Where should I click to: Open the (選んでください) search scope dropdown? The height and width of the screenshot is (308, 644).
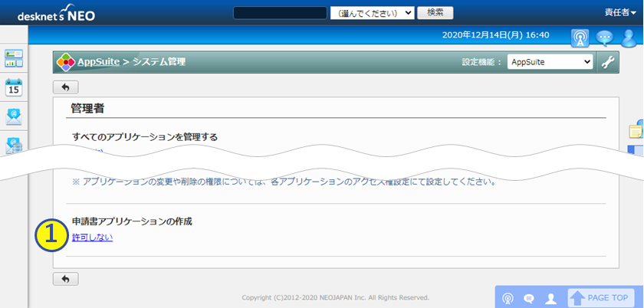(372, 13)
